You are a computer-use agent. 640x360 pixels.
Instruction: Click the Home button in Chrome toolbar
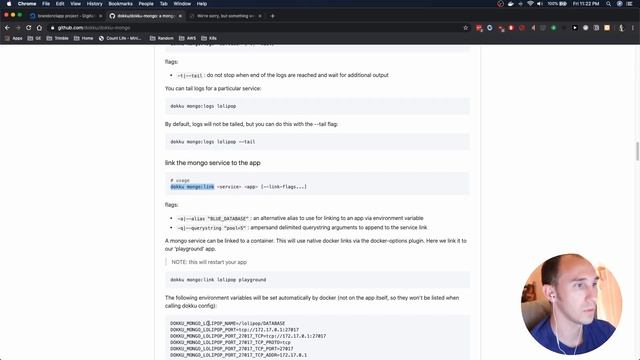click(39, 28)
